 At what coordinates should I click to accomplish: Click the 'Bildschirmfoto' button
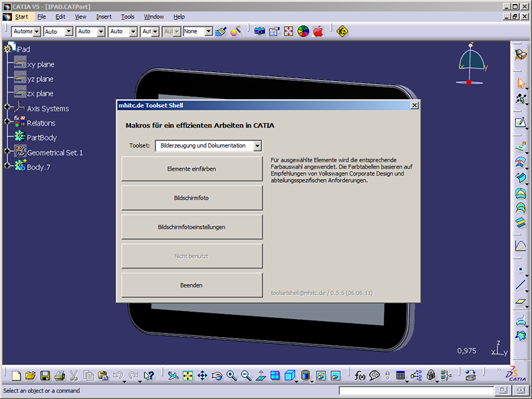tap(192, 198)
